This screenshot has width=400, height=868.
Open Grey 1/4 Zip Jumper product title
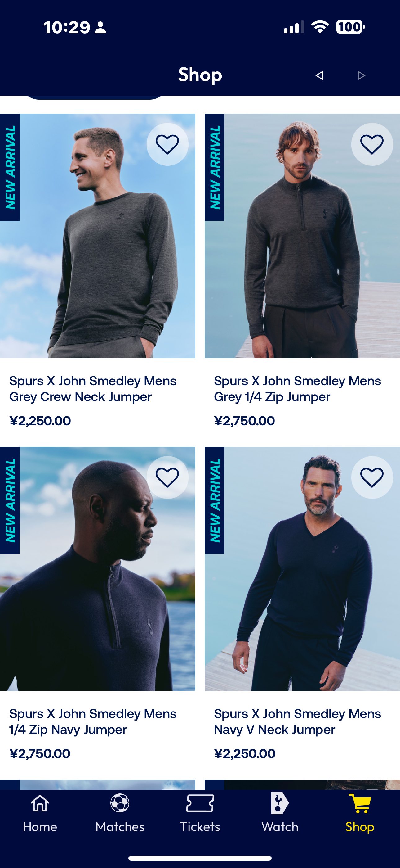tap(298, 389)
